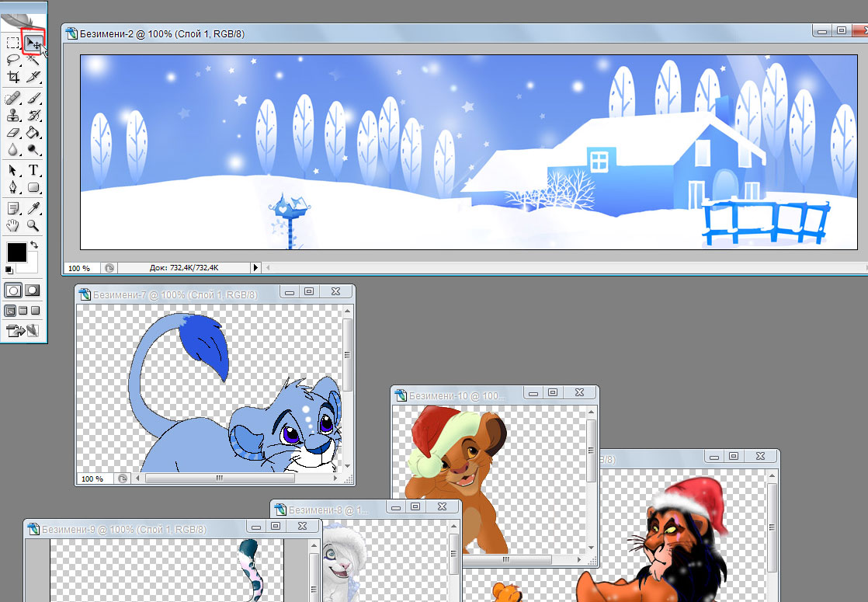
Task: Click scroll-up arrow in Безимени-10 window
Action: (591, 412)
